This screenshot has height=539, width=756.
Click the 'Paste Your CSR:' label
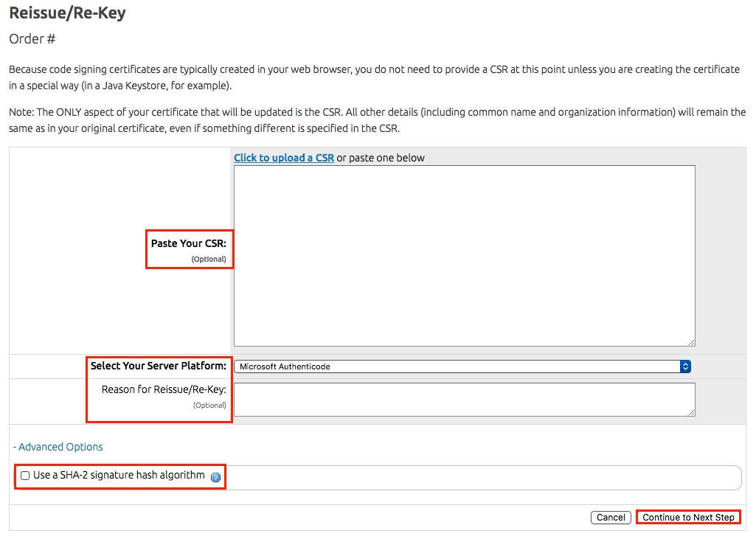click(x=188, y=243)
